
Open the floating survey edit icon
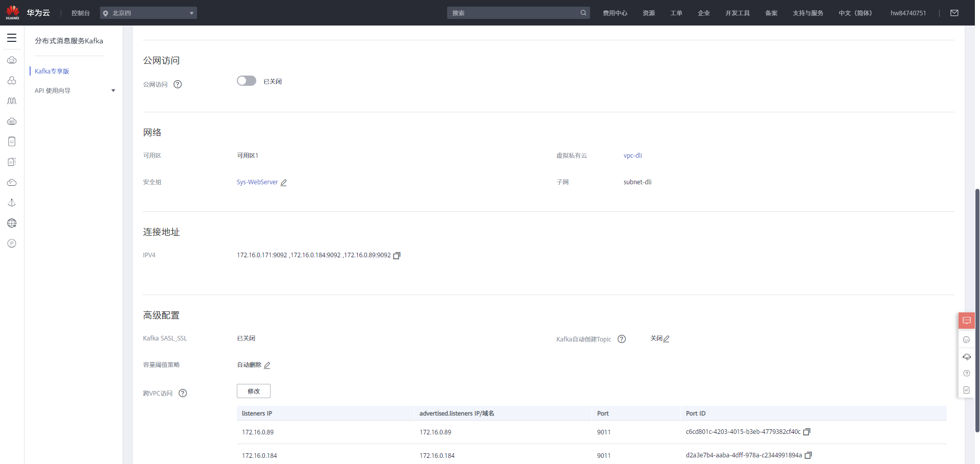967,390
